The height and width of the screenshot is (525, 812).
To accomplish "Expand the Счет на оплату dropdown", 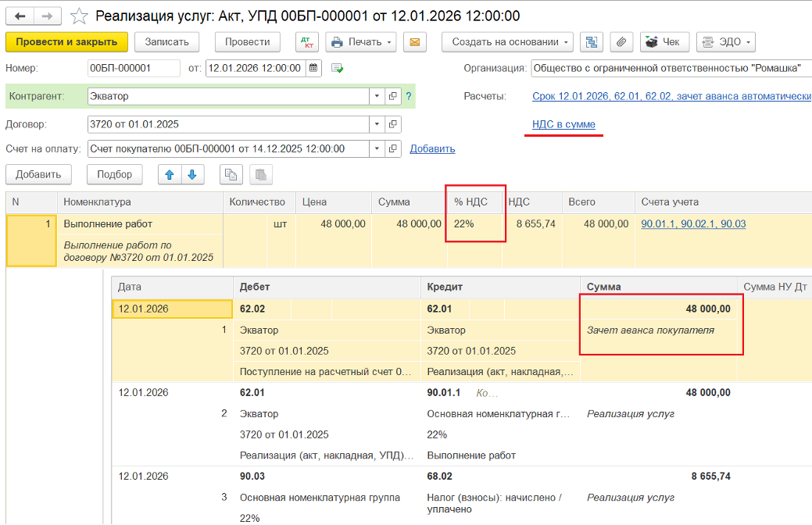I will coord(377,148).
